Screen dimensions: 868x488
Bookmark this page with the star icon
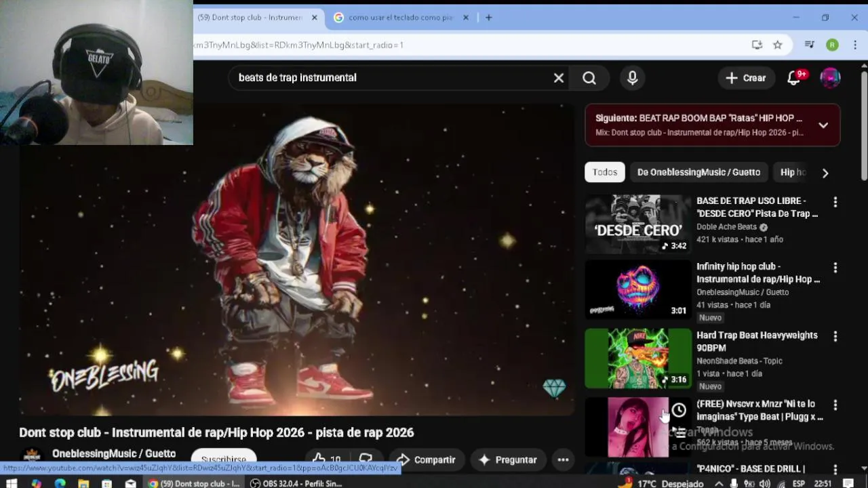coord(778,45)
